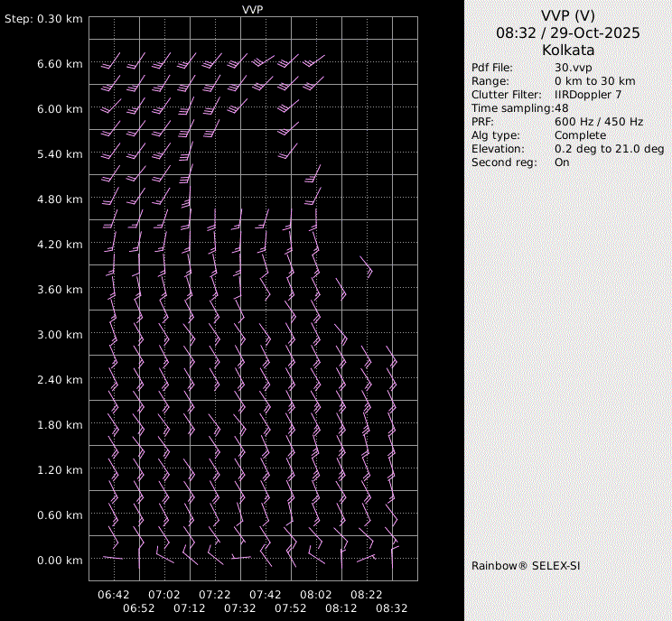
Task: Click the 30.vvp Pdf File value
Action: (574, 68)
